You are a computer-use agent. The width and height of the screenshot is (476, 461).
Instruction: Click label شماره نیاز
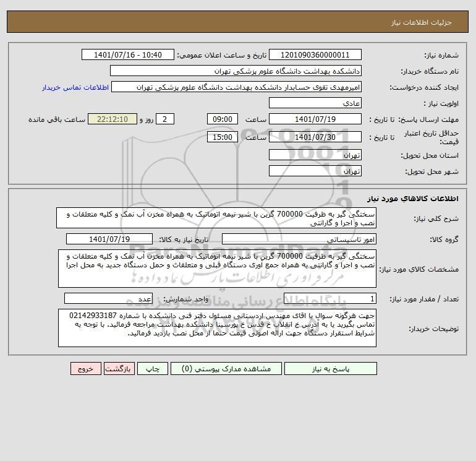click(441, 55)
